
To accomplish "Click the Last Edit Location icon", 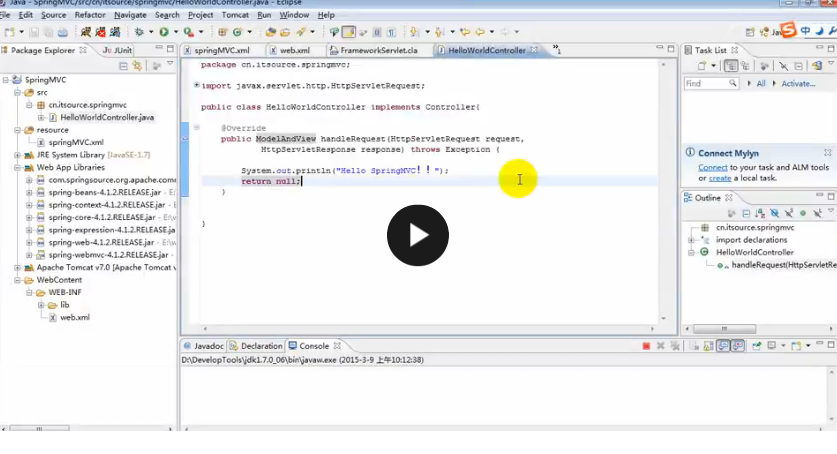I will pos(465,32).
